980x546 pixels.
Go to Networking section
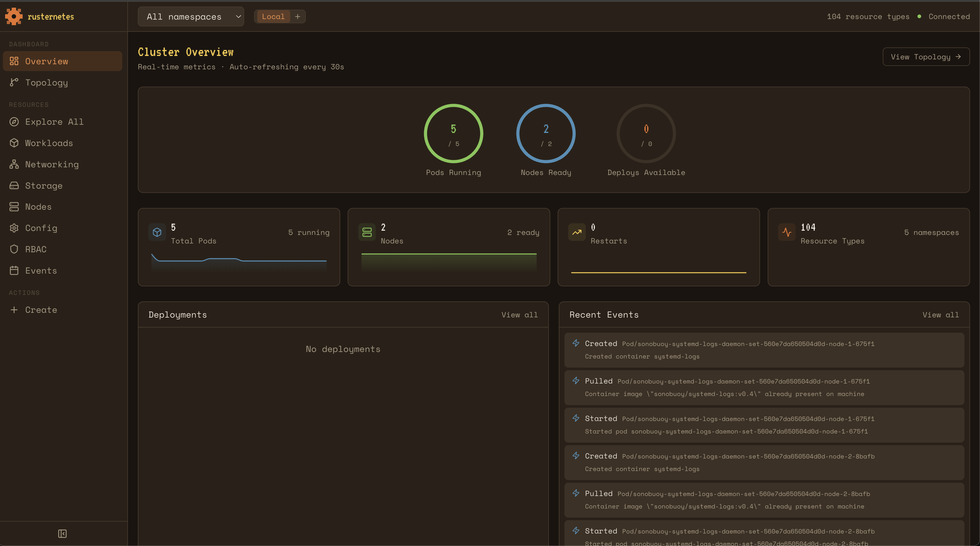[x=52, y=164]
